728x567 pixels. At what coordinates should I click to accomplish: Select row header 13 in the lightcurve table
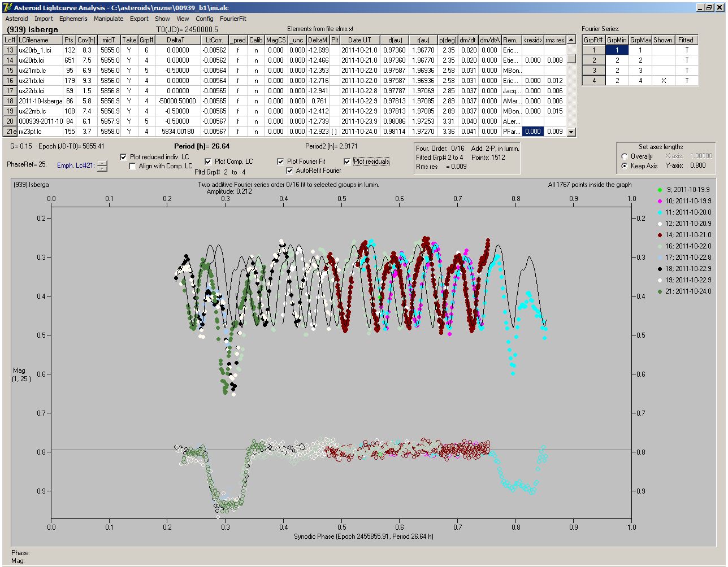click(10, 50)
